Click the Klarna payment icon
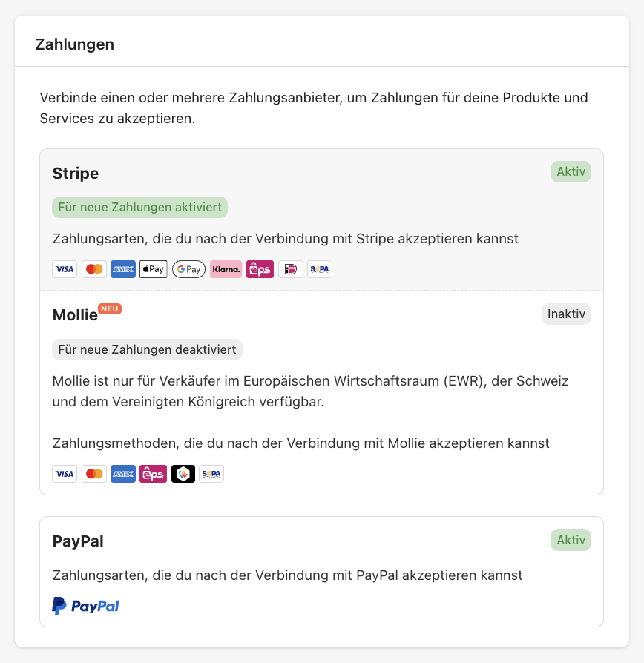 [226, 268]
